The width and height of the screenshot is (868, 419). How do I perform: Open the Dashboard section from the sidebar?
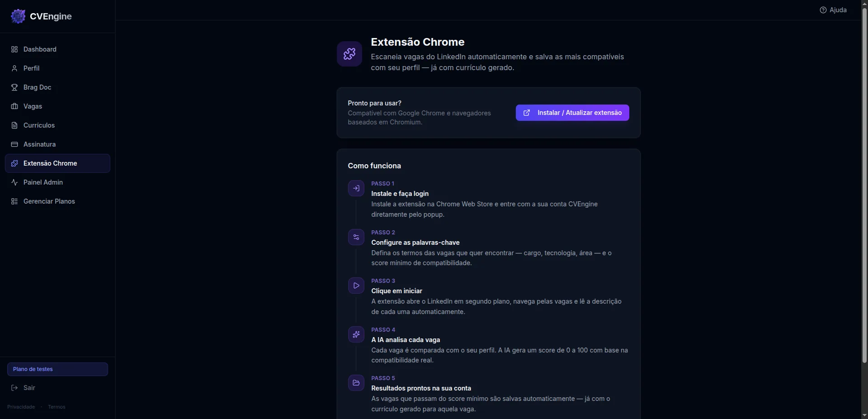click(14, 49)
